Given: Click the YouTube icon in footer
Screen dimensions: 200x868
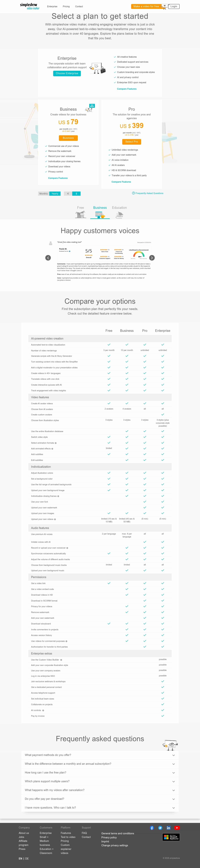Looking at the screenshot, I should coord(177,828).
